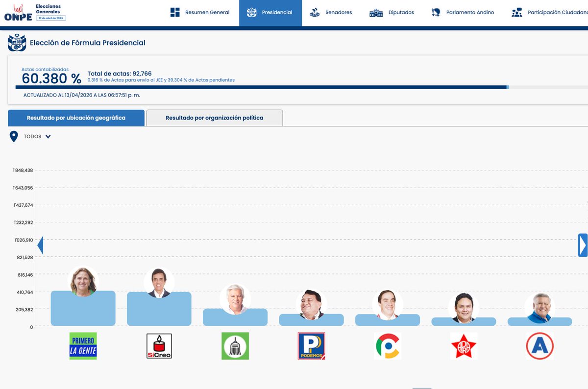This screenshot has width=588, height=389.
Task: Click the Podemos party logo
Action: pyautogui.click(x=311, y=346)
